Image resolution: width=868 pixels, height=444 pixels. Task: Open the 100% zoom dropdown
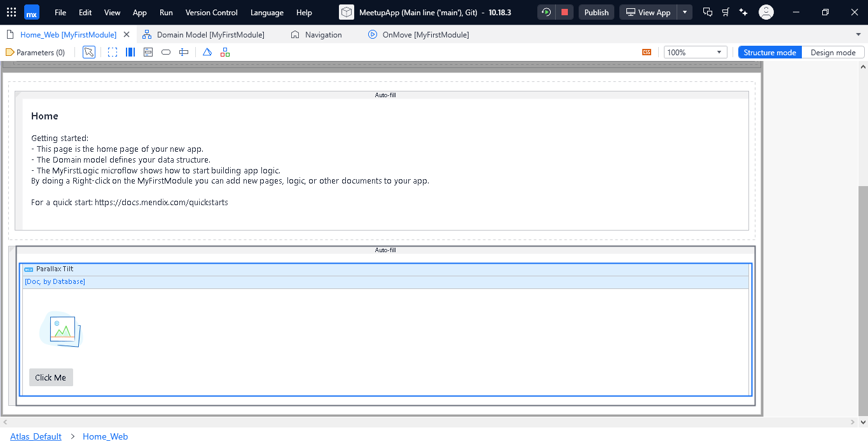695,52
